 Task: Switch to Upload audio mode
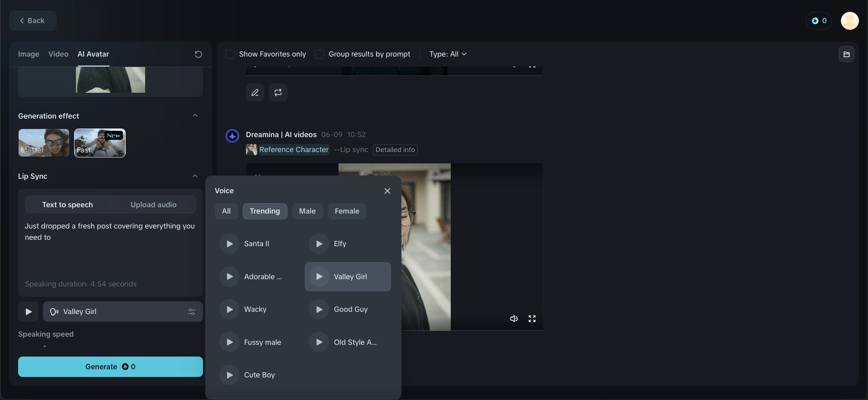(x=154, y=205)
